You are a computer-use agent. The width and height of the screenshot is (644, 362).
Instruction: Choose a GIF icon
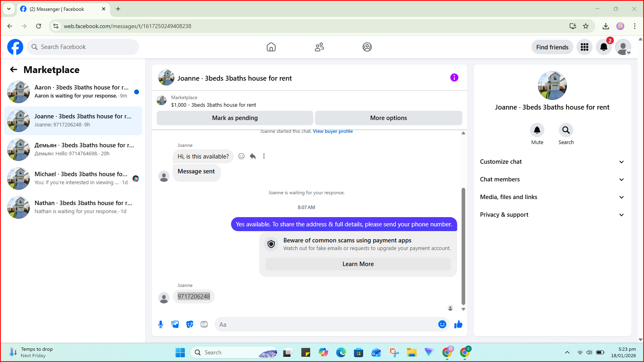204,324
